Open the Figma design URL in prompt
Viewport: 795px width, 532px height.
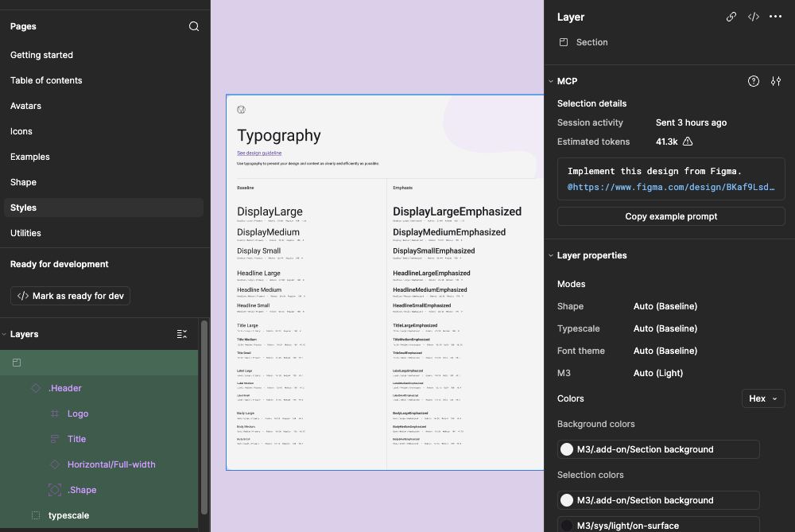point(671,187)
